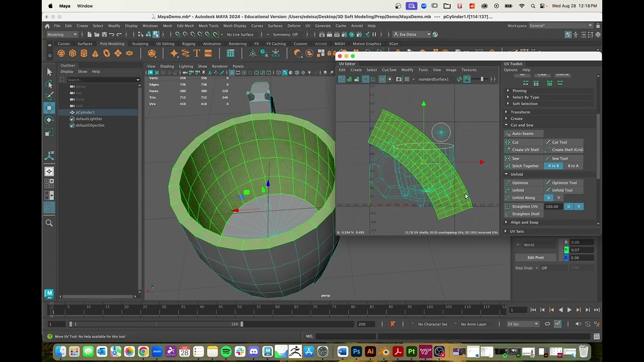Switch to the Sculpting shelf tab
This screenshot has height=362, width=644.
pos(140,44)
